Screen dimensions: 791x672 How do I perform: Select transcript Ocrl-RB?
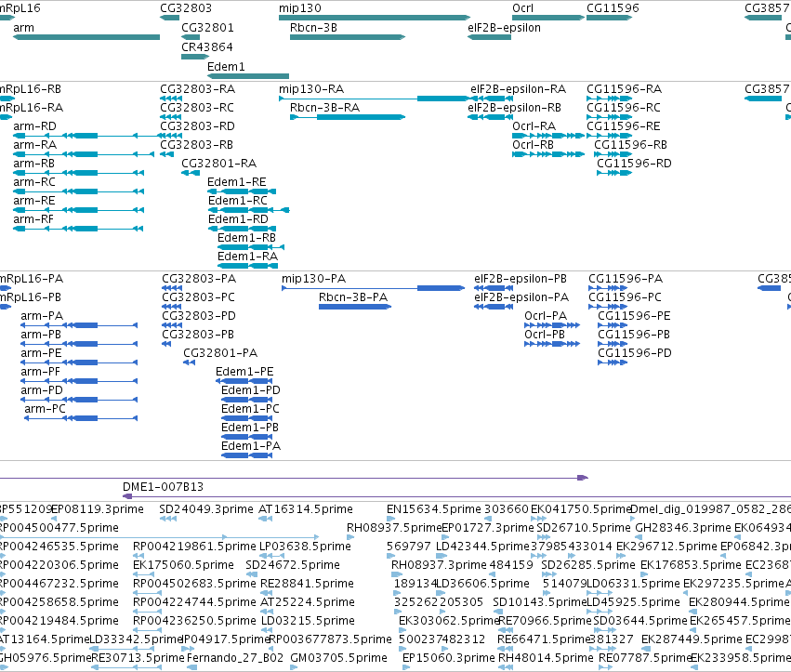coord(548,154)
